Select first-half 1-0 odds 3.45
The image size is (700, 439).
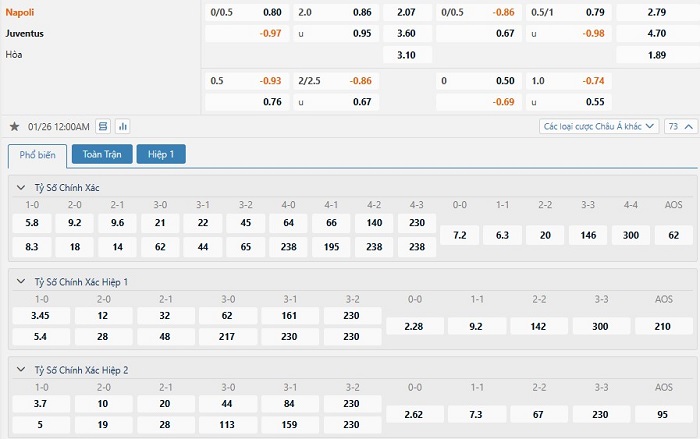click(42, 315)
